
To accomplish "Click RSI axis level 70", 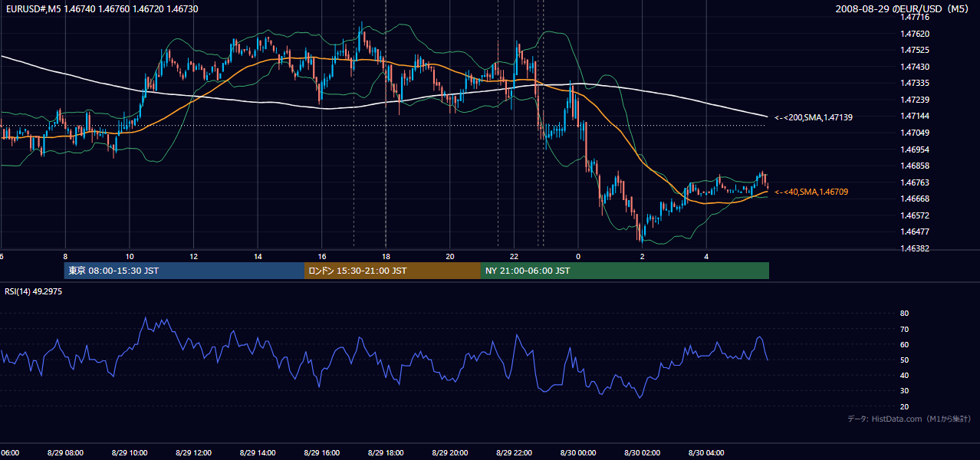I will pos(904,329).
